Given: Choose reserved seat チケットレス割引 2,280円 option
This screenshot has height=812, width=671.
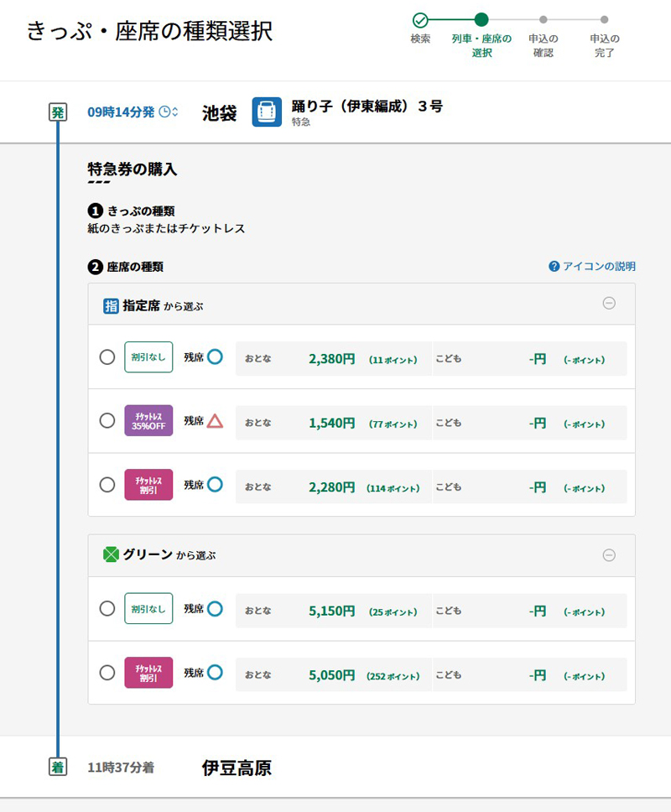Looking at the screenshot, I should tap(107, 485).
